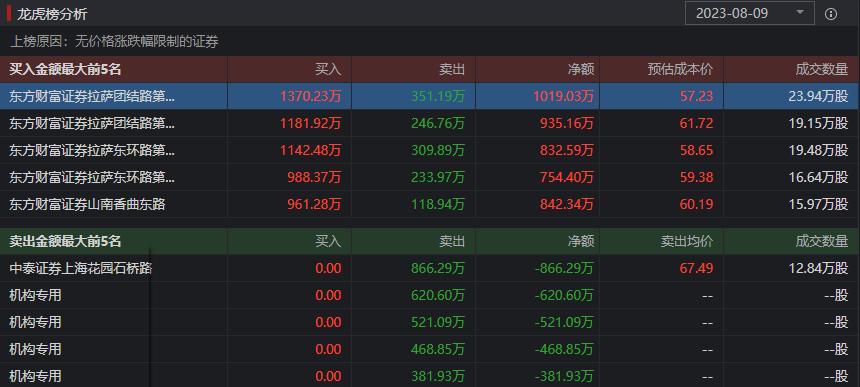Click volume 23.94万股
This screenshot has height=387, width=860.
pos(818,96)
